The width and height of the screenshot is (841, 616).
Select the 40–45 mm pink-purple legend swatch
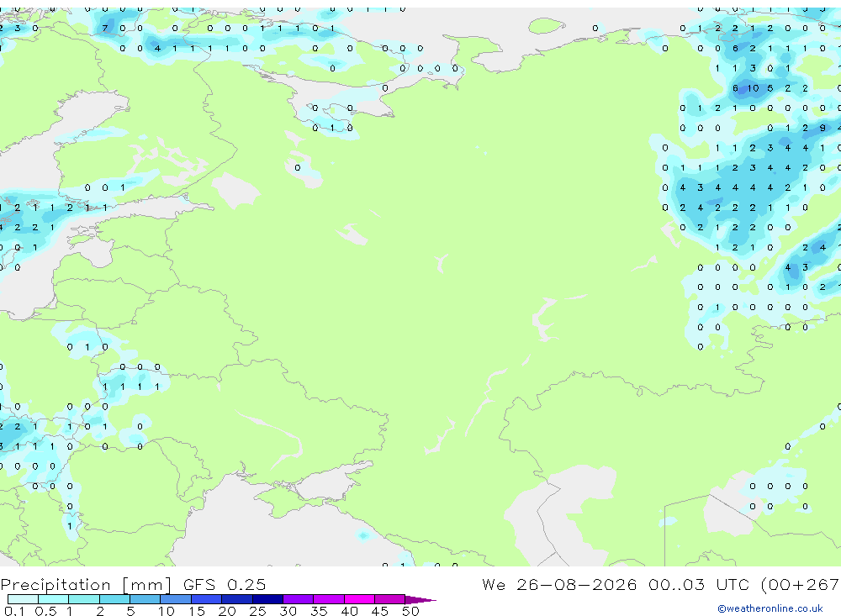pos(389,599)
